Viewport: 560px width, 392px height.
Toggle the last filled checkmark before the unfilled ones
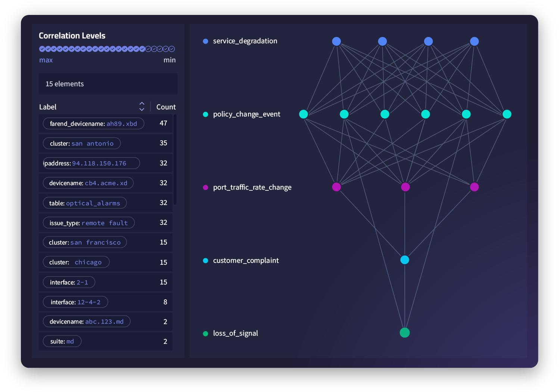tap(143, 49)
